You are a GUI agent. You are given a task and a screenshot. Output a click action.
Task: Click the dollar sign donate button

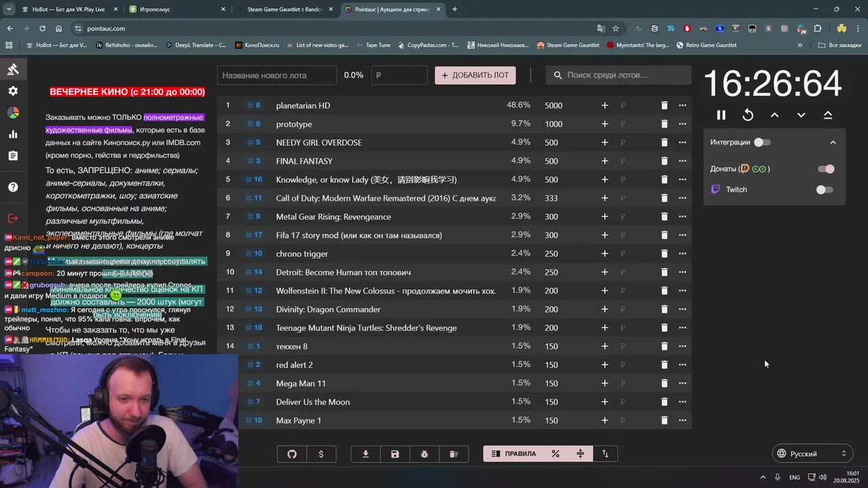point(321,454)
